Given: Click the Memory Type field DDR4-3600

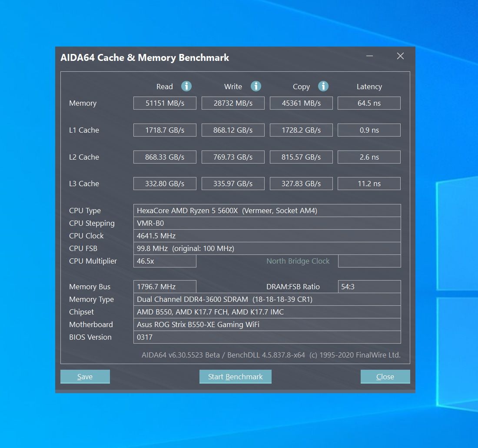Looking at the screenshot, I should click(x=267, y=299).
